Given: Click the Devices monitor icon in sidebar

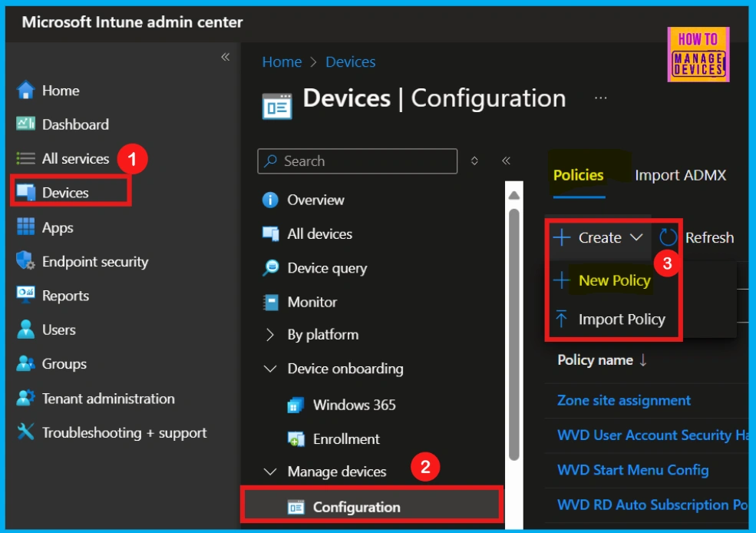Looking at the screenshot, I should [x=25, y=193].
